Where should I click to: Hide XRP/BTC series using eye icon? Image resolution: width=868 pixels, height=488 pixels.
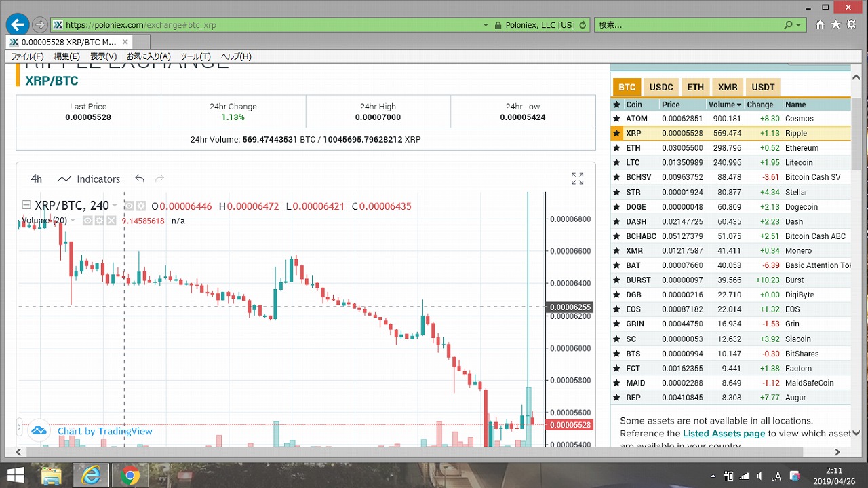click(130, 206)
